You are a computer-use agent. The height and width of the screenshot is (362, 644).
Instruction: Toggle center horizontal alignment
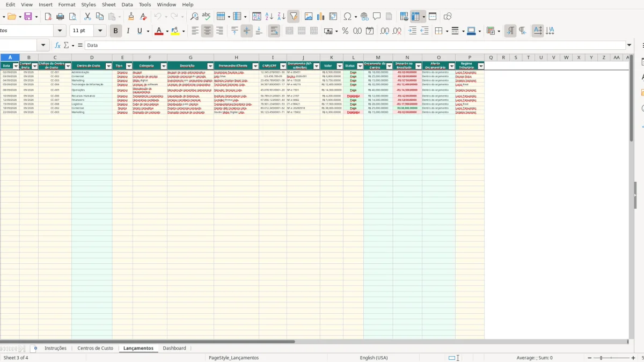tap(207, 31)
